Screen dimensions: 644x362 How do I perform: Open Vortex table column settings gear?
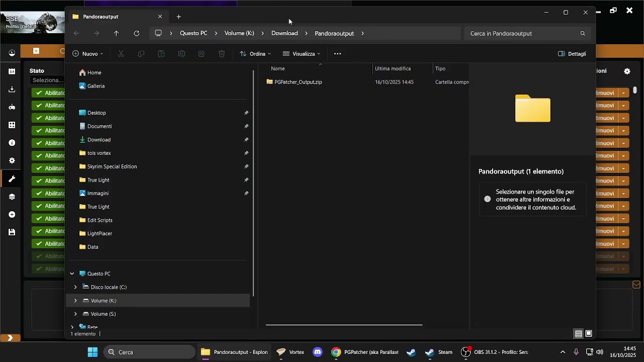tap(627, 71)
